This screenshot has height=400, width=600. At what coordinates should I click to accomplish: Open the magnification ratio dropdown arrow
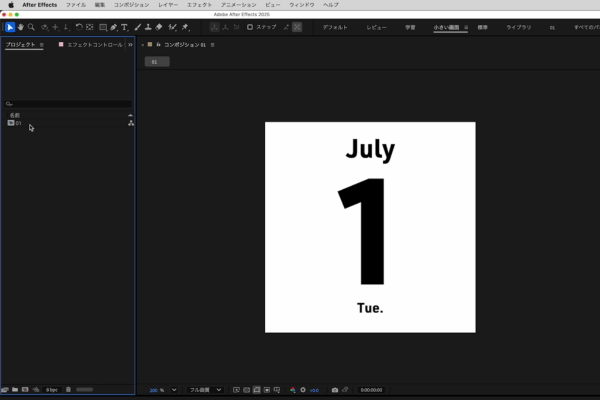point(174,390)
